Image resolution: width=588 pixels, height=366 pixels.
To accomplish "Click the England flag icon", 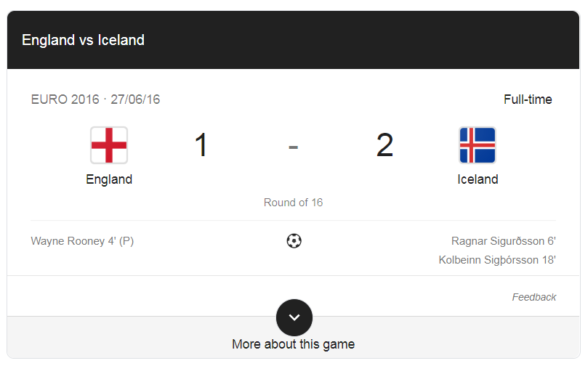I will (109, 145).
